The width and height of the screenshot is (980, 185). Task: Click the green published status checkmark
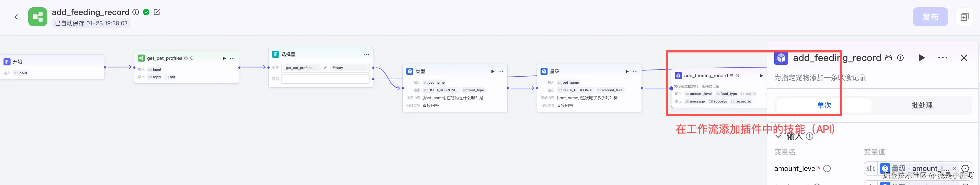146,12
